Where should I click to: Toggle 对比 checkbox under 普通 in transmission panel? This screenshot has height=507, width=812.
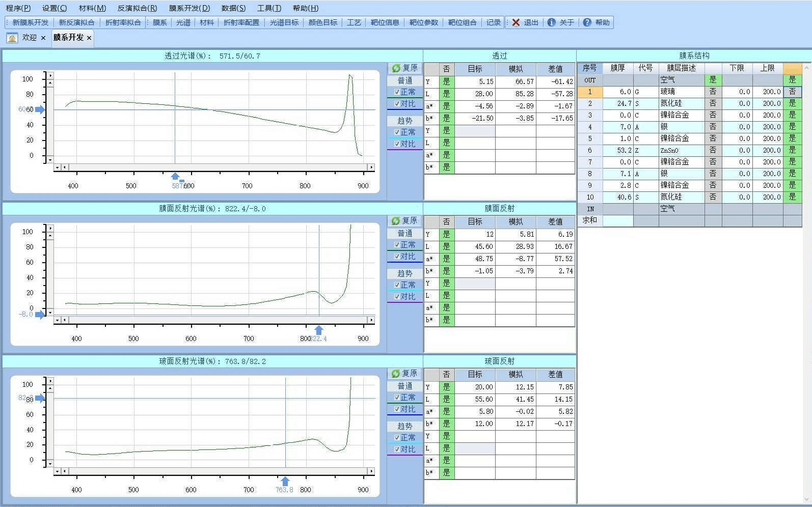tap(397, 103)
